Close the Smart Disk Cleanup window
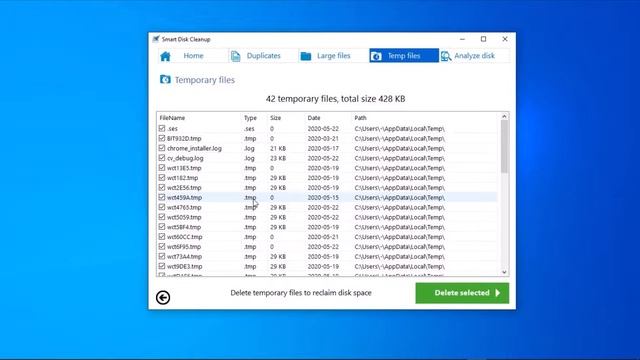 505,39
